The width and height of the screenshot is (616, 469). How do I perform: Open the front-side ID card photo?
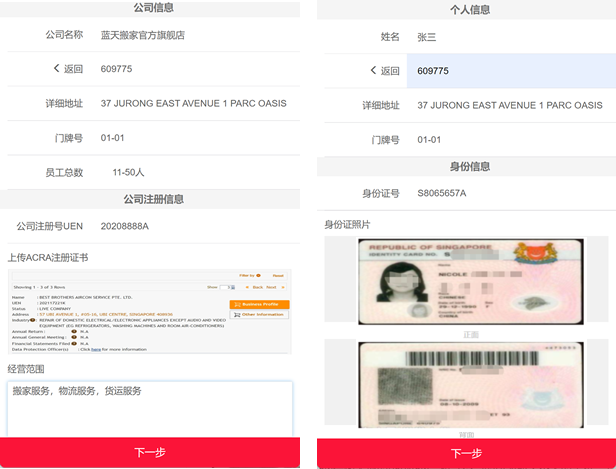tap(466, 283)
